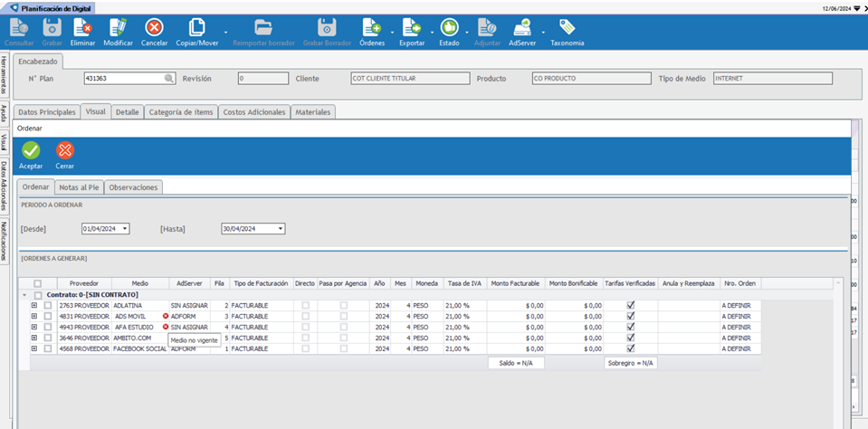This screenshot has width=868, height=429.
Task: Click the Grabar Borrador icon
Action: (x=327, y=28)
